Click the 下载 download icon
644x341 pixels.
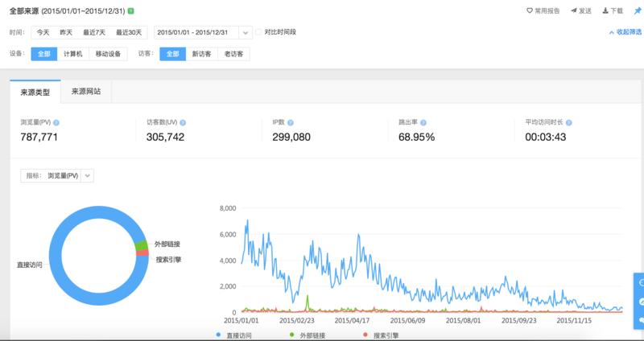point(605,10)
